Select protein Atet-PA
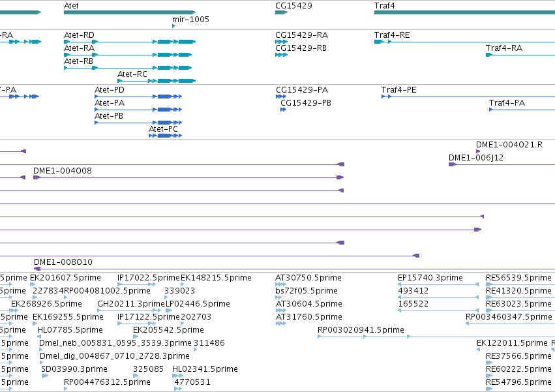This screenshot has height=392, width=555. pyautogui.click(x=138, y=110)
